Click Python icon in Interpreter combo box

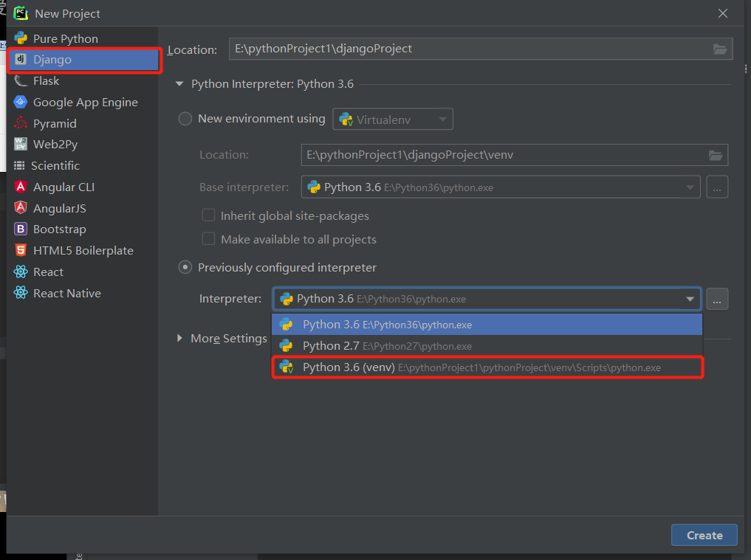tap(287, 299)
